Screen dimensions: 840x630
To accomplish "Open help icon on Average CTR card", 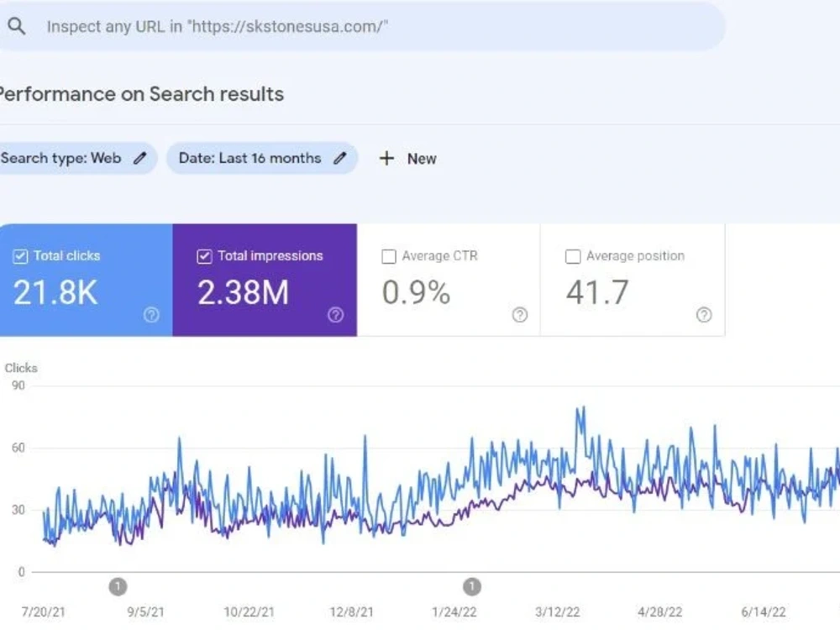I will coord(520,315).
